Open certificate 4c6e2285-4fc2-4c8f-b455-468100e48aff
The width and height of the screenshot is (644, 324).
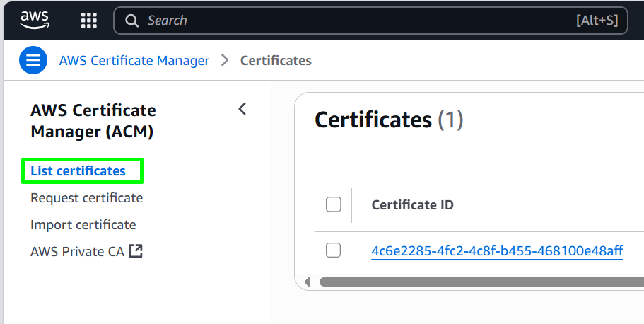(498, 251)
